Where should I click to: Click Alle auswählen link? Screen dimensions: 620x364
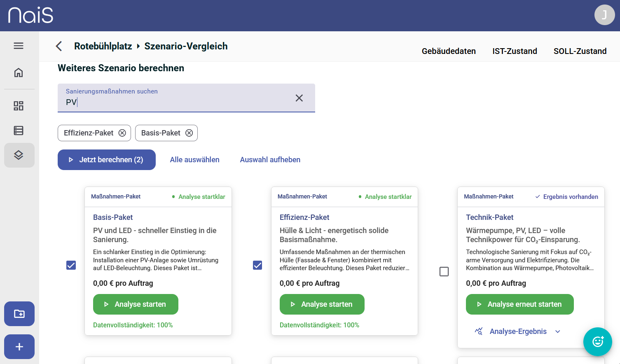pyautogui.click(x=195, y=160)
